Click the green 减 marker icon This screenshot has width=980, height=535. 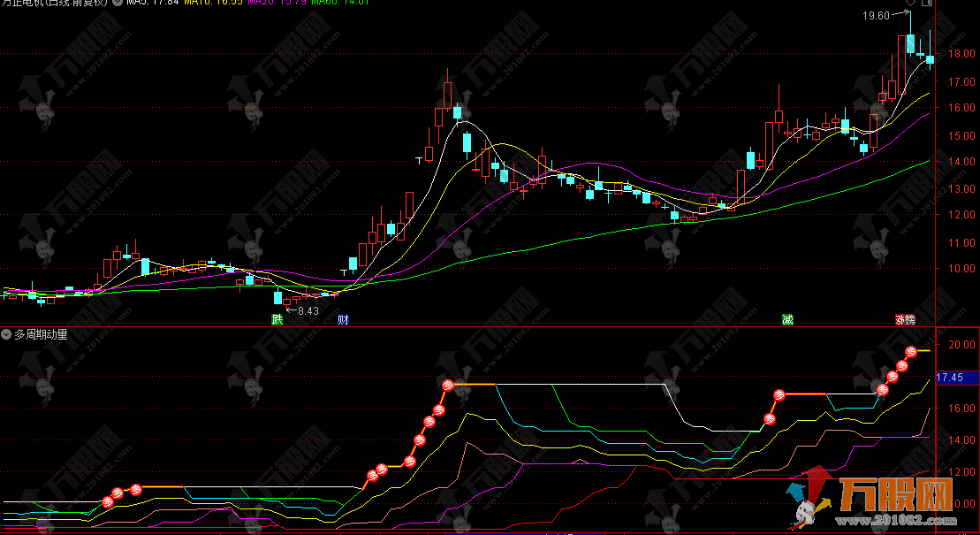787,319
